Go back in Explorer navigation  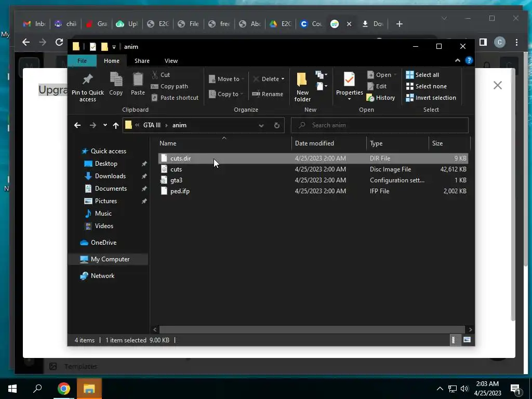pos(77,125)
